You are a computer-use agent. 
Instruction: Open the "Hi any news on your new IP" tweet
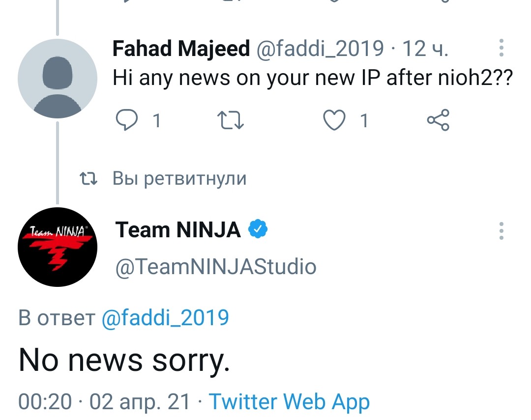click(x=313, y=78)
